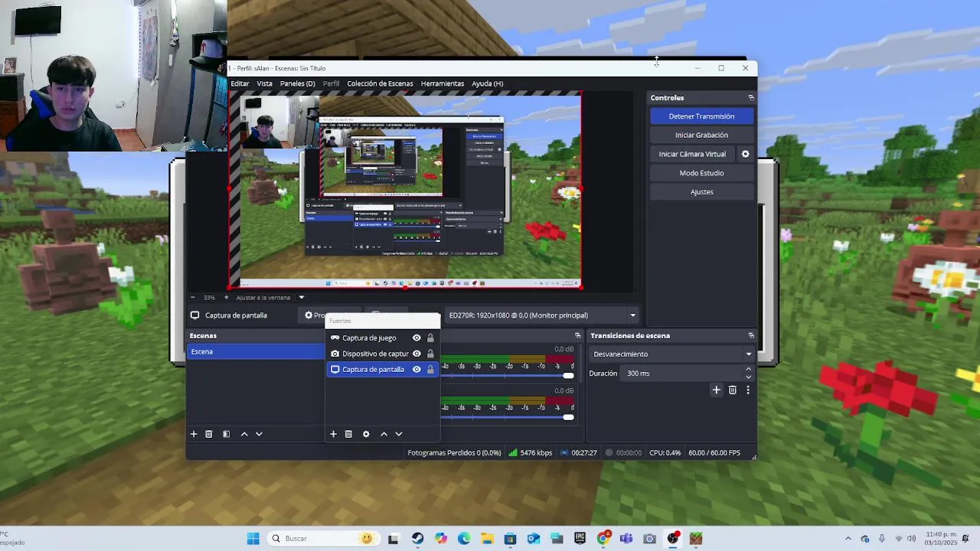
Task: Open source properties gear in Fuentes toolbar
Action: [x=366, y=434]
